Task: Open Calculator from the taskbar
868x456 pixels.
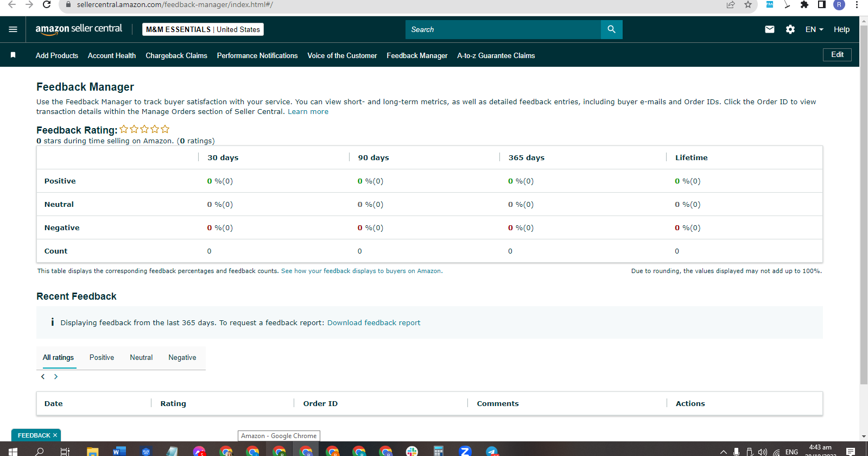Action: 439,451
